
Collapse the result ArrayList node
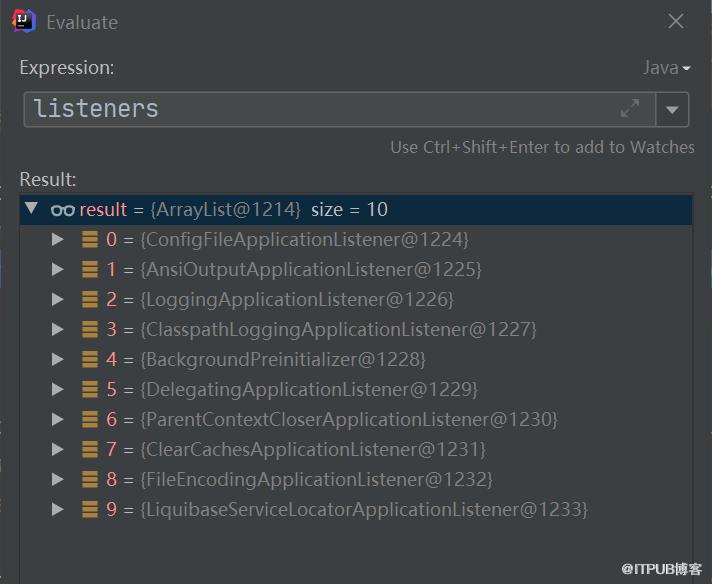pos(31,208)
